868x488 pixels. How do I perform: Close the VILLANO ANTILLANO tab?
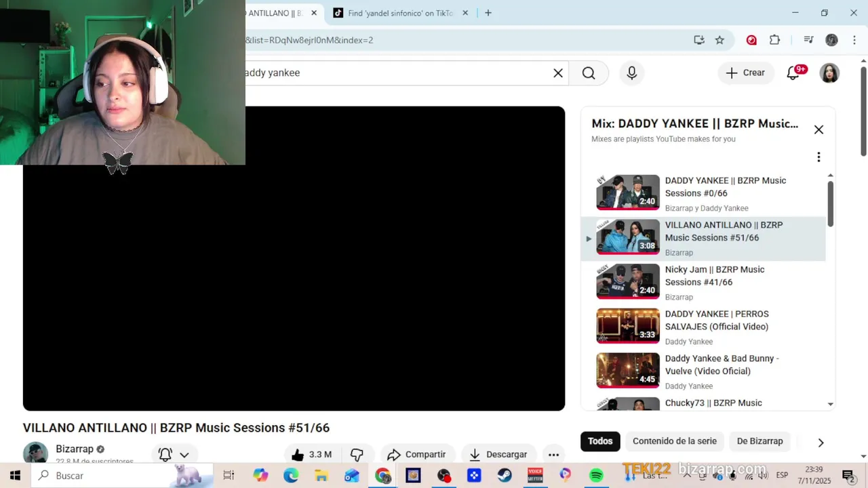click(314, 13)
